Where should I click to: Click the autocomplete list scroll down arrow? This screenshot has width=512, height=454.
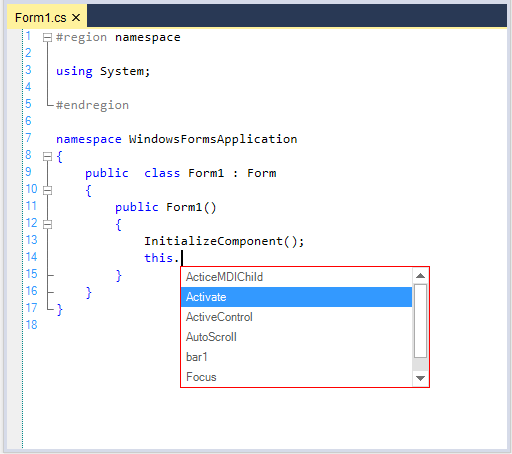tap(420, 378)
